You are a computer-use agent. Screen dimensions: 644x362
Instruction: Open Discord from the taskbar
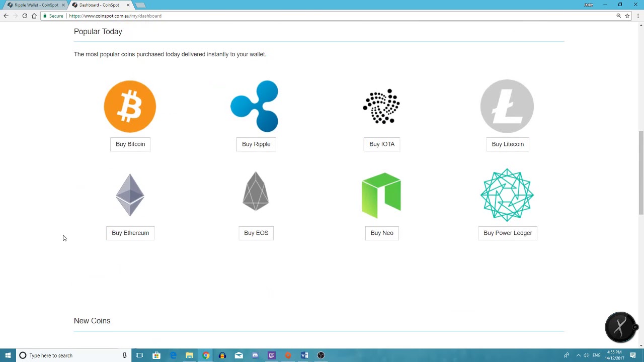255,355
